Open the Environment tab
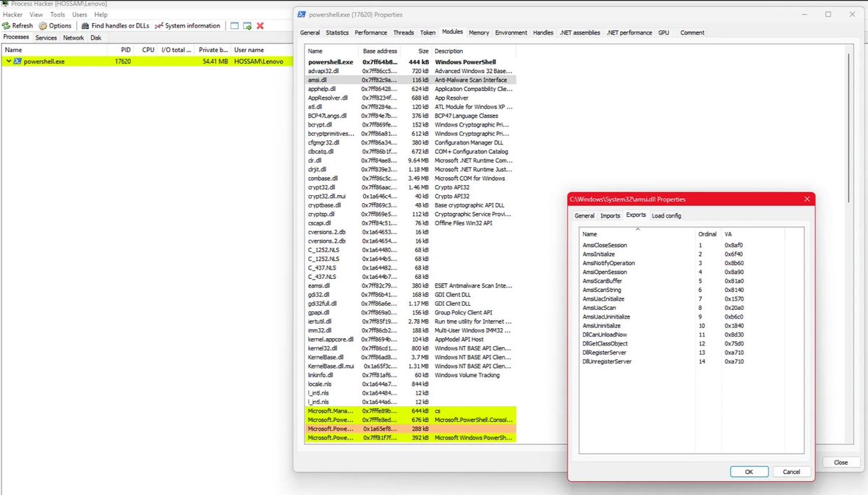Image resolution: width=868 pixels, height=495 pixels. point(511,33)
